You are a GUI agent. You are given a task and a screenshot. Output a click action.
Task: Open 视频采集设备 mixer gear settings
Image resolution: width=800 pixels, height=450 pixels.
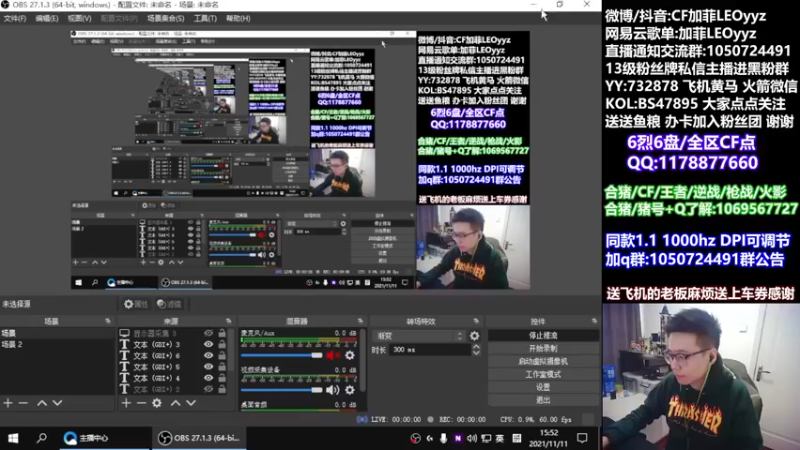pos(349,390)
